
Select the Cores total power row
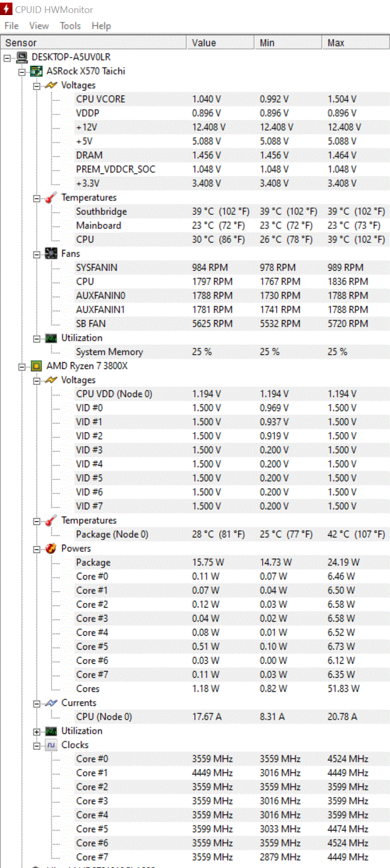tap(232, 689)
